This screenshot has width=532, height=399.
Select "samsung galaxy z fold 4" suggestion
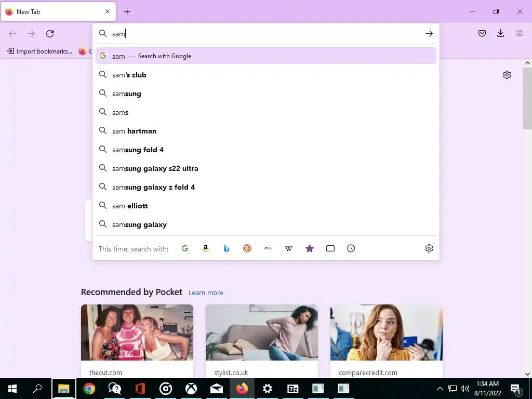(265, 187)
